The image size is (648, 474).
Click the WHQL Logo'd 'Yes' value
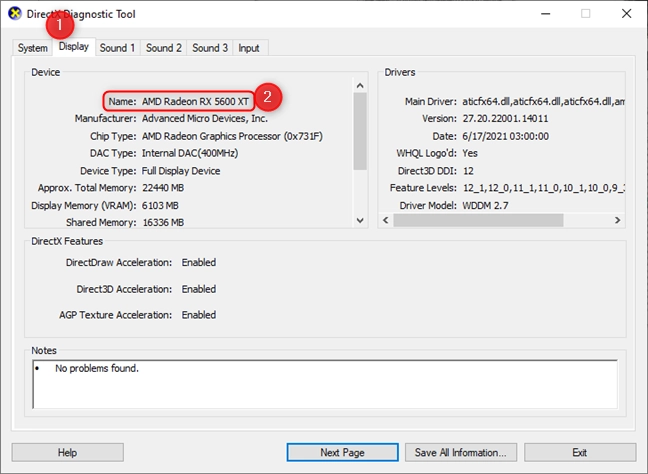point(470,153)
